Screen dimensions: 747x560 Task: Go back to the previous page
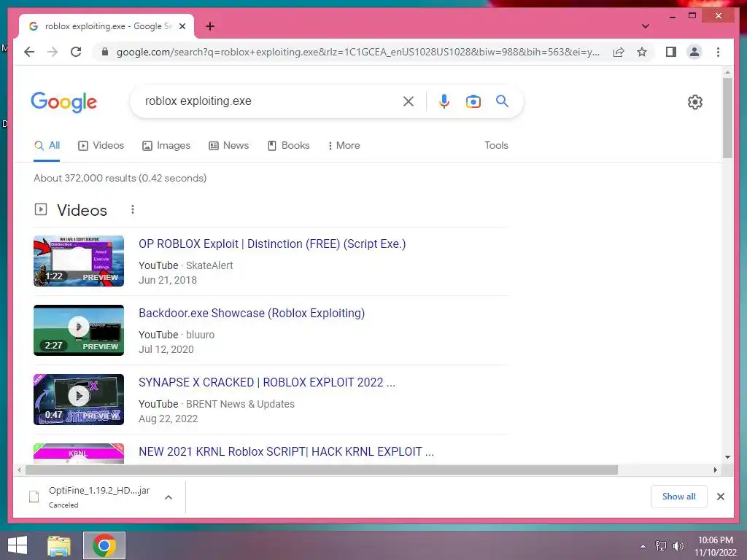point(29,52)
